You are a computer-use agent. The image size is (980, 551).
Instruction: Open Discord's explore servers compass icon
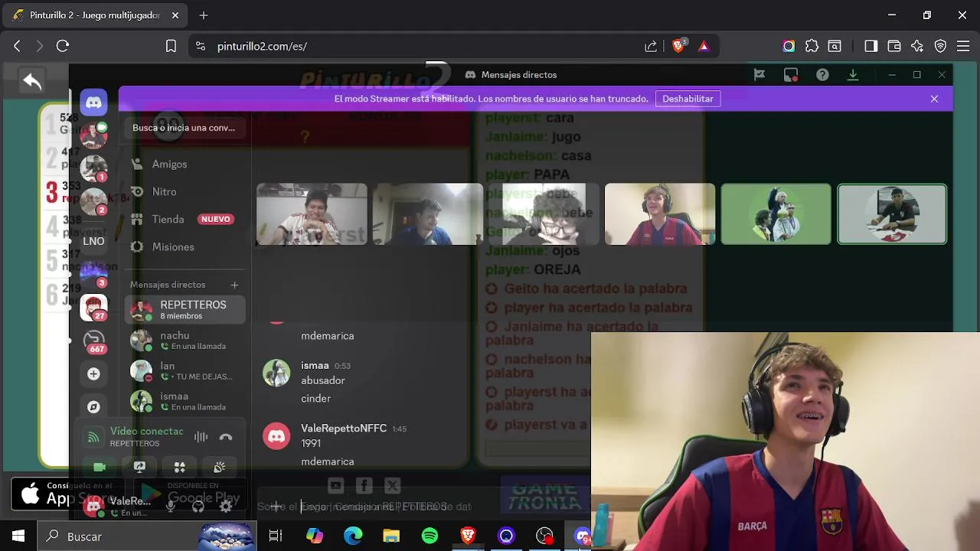[x=93, y=407]
